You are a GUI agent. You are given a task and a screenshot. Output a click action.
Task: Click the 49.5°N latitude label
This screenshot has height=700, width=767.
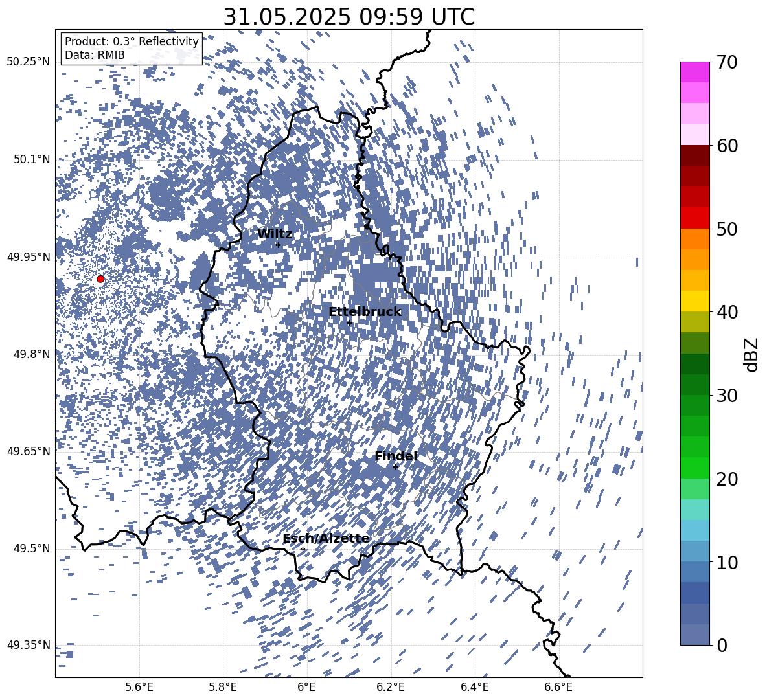coord(32,548)
